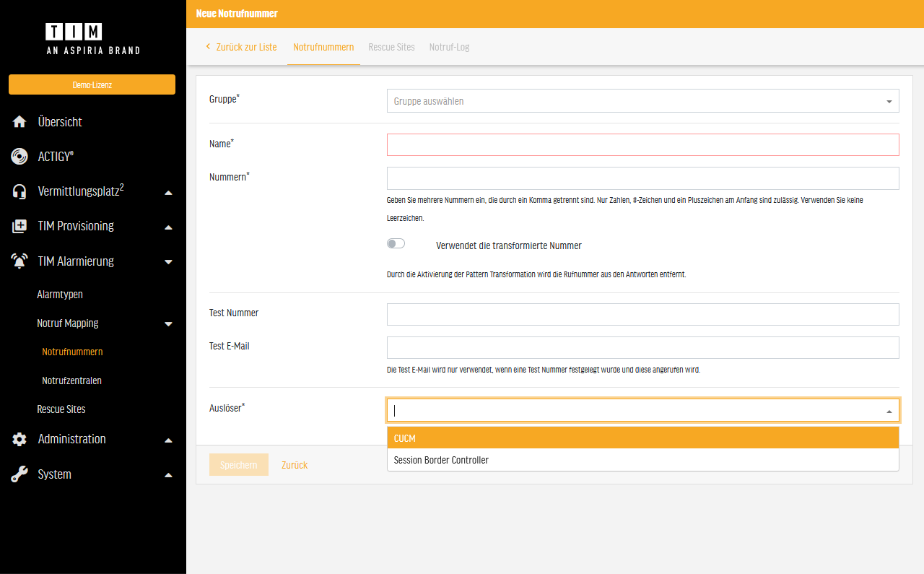Open the Notruf-Log tab
924x574 pixels.
449,47
